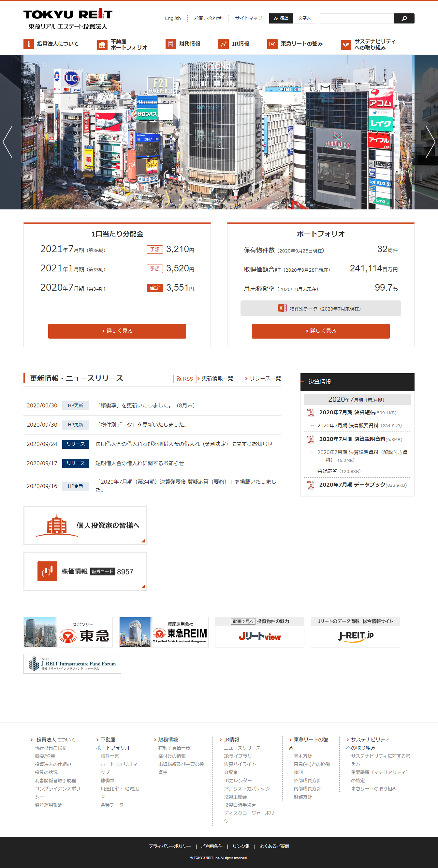Viewport: 438px width, 868px height.
Task: Click the candlestick icon in 株価情報
Action: [47, 571]
